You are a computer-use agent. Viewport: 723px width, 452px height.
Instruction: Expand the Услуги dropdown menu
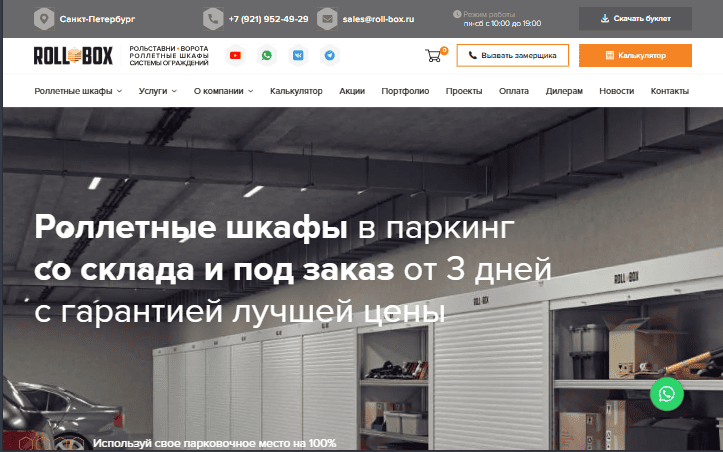point(158,91)
